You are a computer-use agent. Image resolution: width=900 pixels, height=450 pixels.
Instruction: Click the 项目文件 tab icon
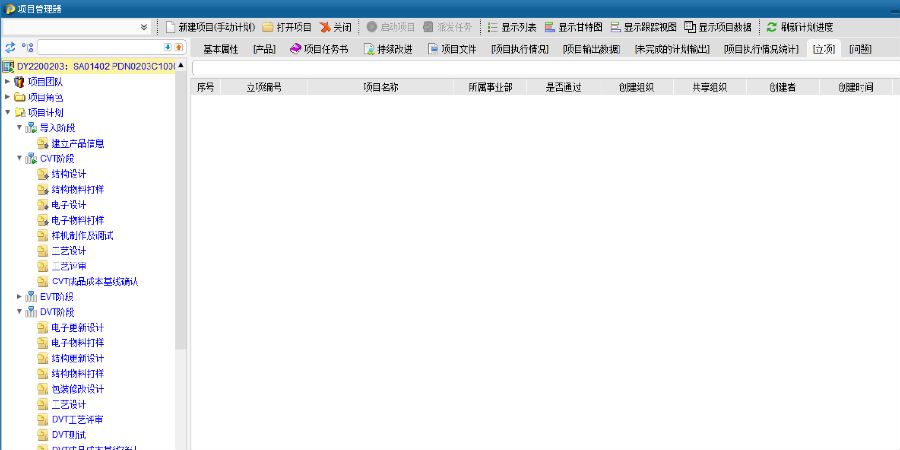[x=433, y=49]
